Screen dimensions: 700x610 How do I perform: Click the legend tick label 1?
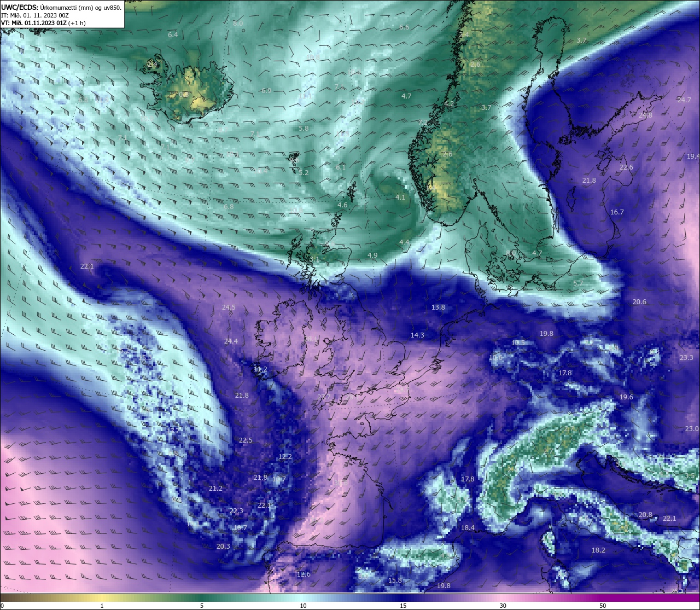coord(102,606)
